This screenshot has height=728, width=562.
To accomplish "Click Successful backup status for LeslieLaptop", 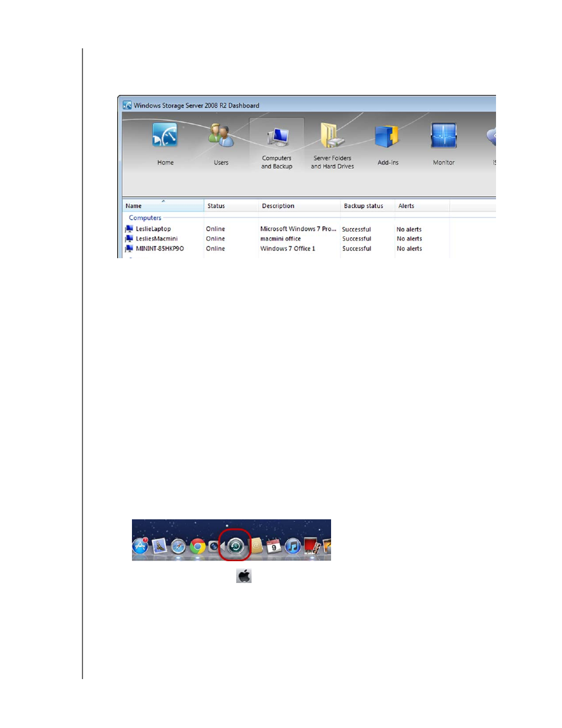I will (356, 229).
